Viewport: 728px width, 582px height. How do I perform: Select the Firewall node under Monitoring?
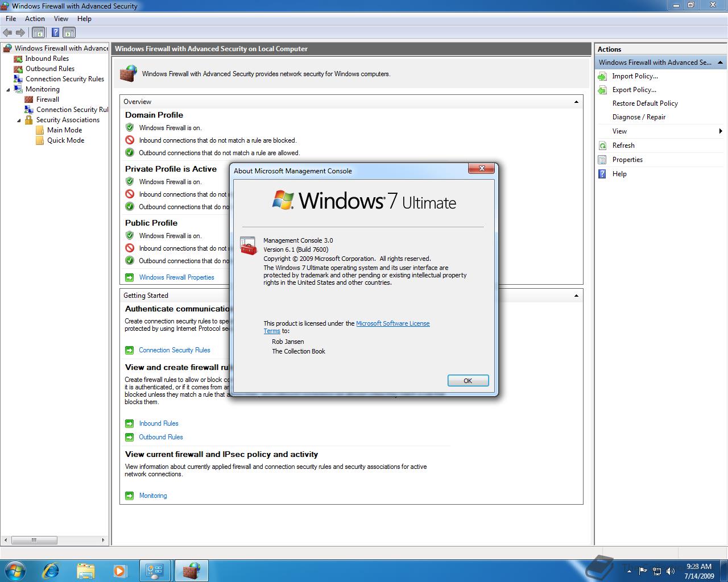[48, 99]
